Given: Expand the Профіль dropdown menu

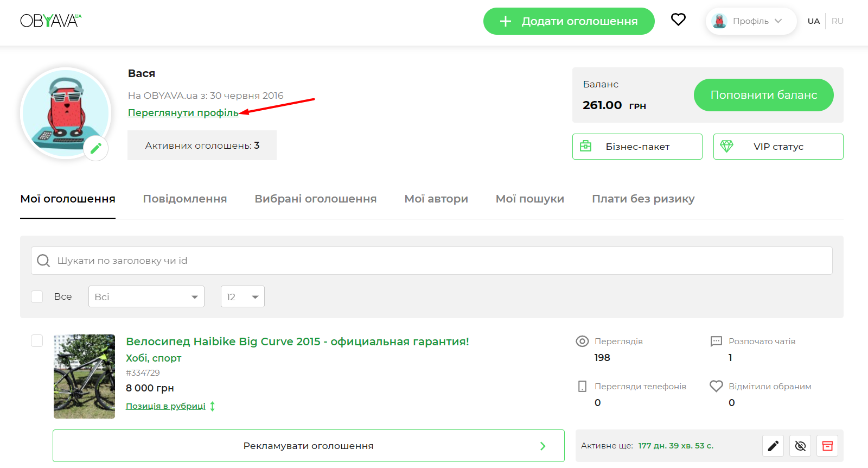Looking at the screenshot, I should 751,21.
